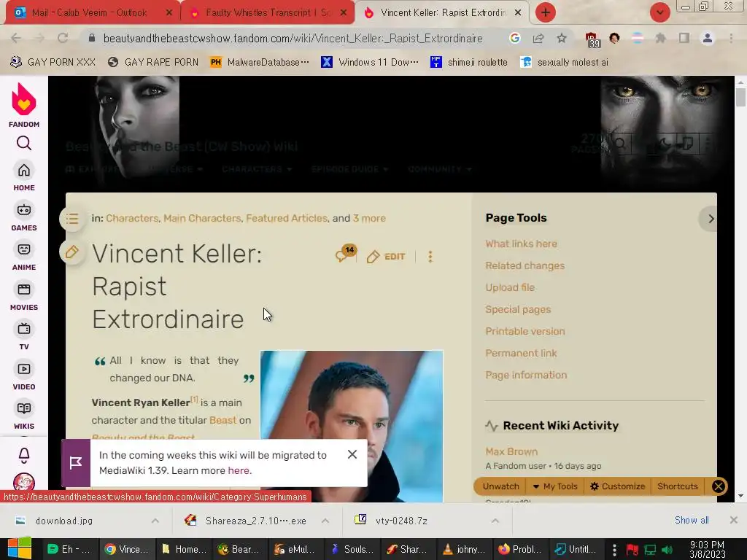Open the comments bubble showing 14

point(345,254)
